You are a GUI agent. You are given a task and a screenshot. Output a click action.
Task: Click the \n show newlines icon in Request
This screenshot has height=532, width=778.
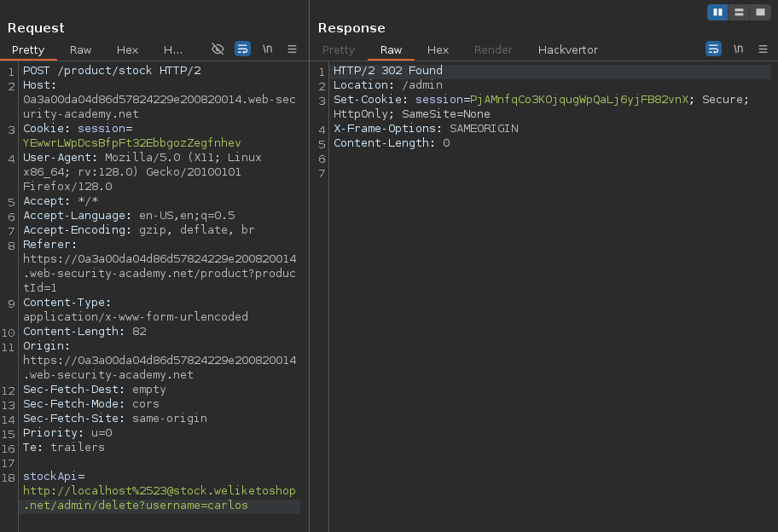click(267, 49)
